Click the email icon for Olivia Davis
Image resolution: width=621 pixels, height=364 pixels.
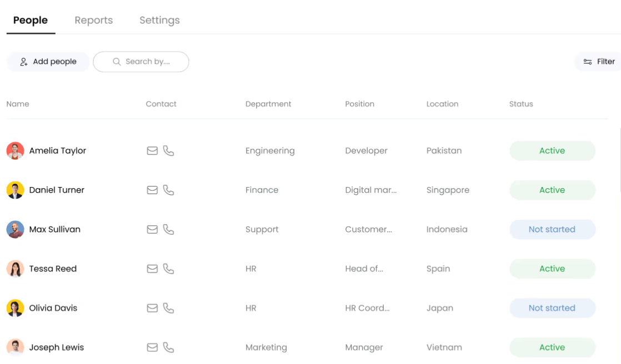pyautogui.click(x=152, y=309)
